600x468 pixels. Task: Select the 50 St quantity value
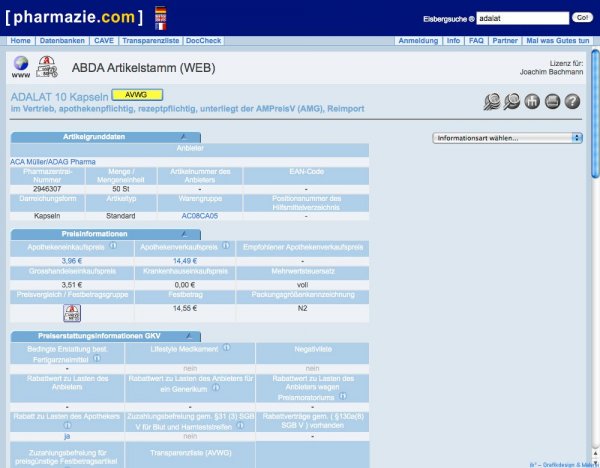pos(121,189)
